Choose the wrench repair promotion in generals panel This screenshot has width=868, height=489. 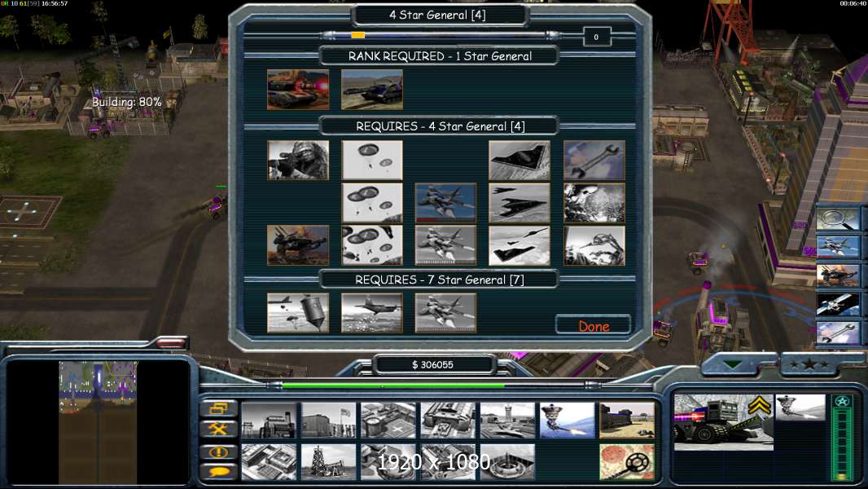point(594,161)
